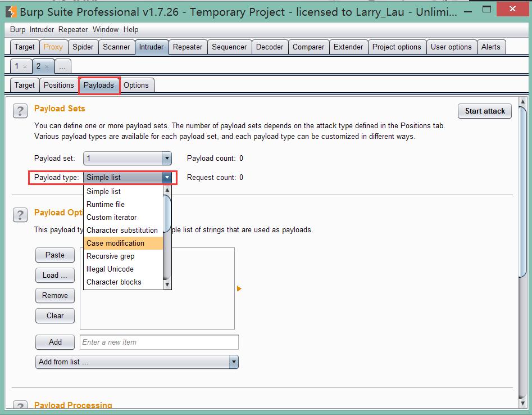Focus the Enter a new item field

pyautogui.click(x=159, y=342)
